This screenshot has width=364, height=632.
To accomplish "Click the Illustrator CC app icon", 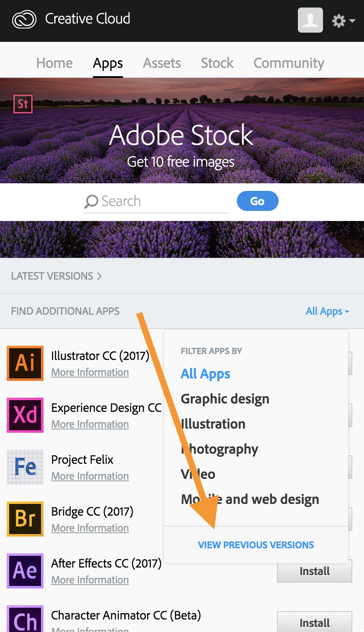I will tap(25, 363).
